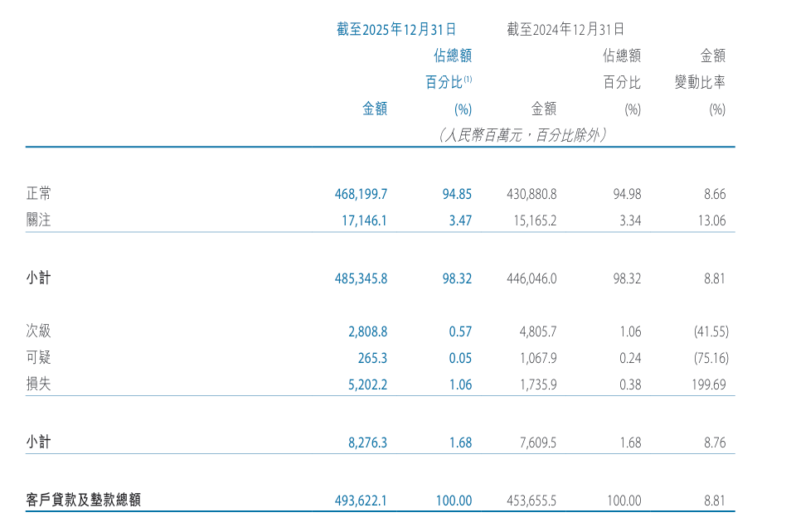Select the value 265.3
791x532 pixels.
pyautogui.click(x=373, y=358)
